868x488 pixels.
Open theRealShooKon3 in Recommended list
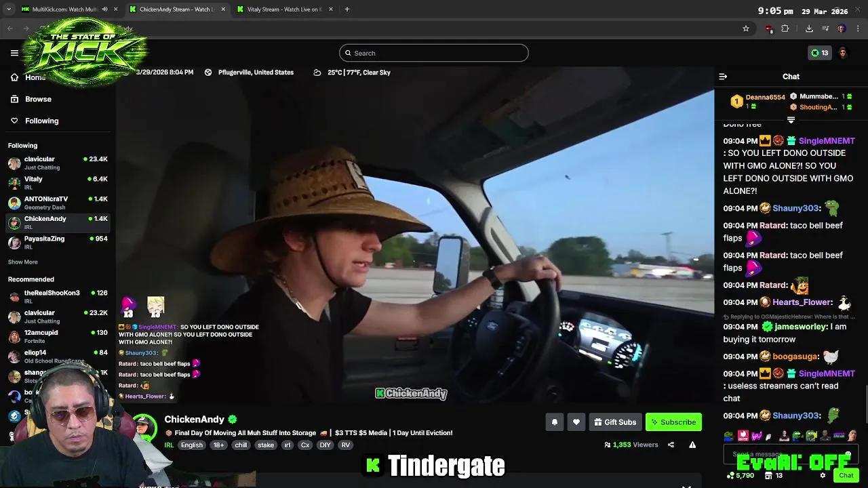pyautogui.click(x=58, y=296)
